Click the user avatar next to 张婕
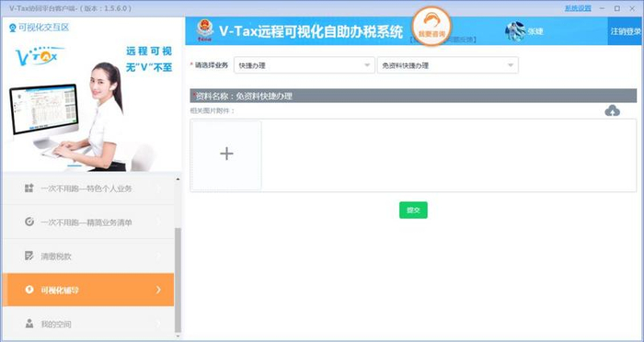The image size is (644, 342). pos(515,31)
